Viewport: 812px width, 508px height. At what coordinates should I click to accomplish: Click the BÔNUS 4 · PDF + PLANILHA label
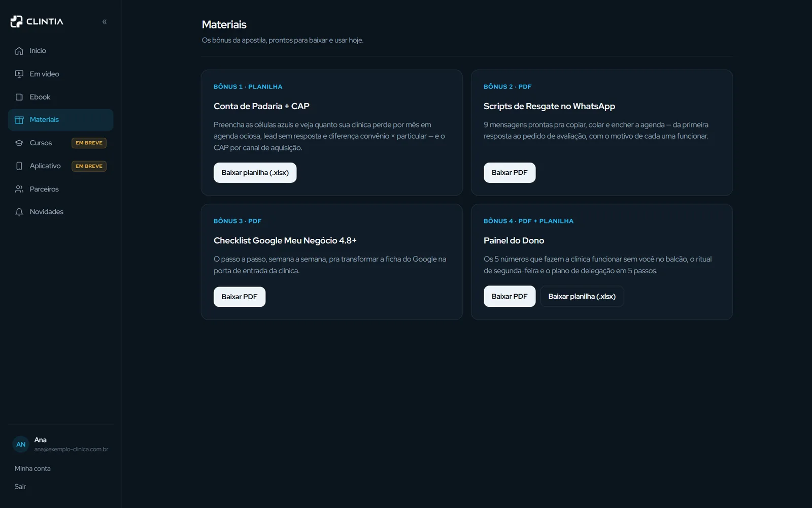click(528, 221)
